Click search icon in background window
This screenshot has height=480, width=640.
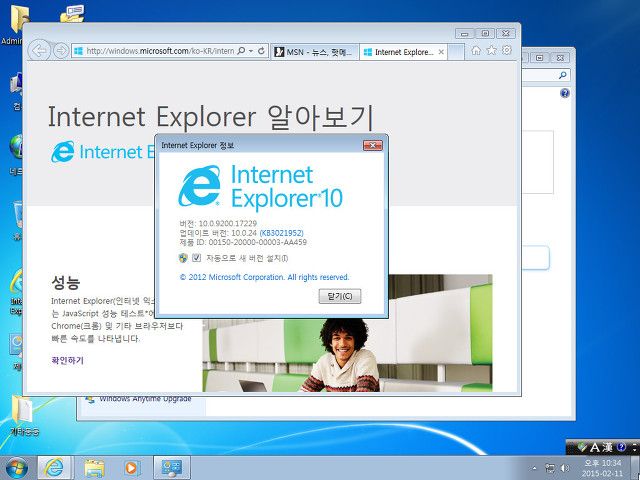pyautogui.click(x=562, y=75)
